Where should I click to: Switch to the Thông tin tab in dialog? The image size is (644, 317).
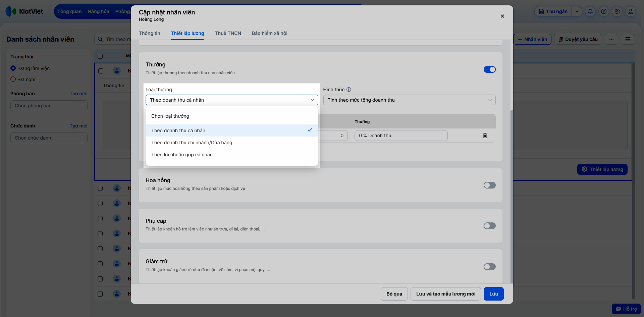tap(150, 33)
